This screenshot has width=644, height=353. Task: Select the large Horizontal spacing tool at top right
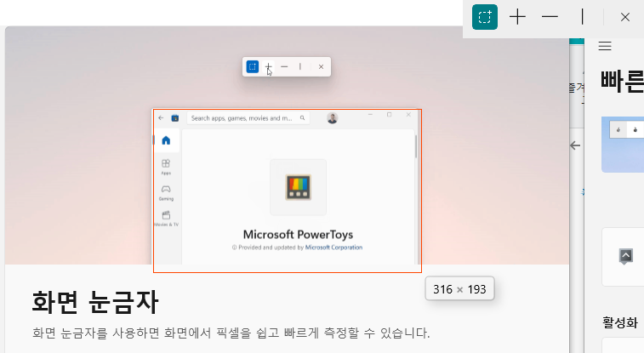(x=550, y=17)
